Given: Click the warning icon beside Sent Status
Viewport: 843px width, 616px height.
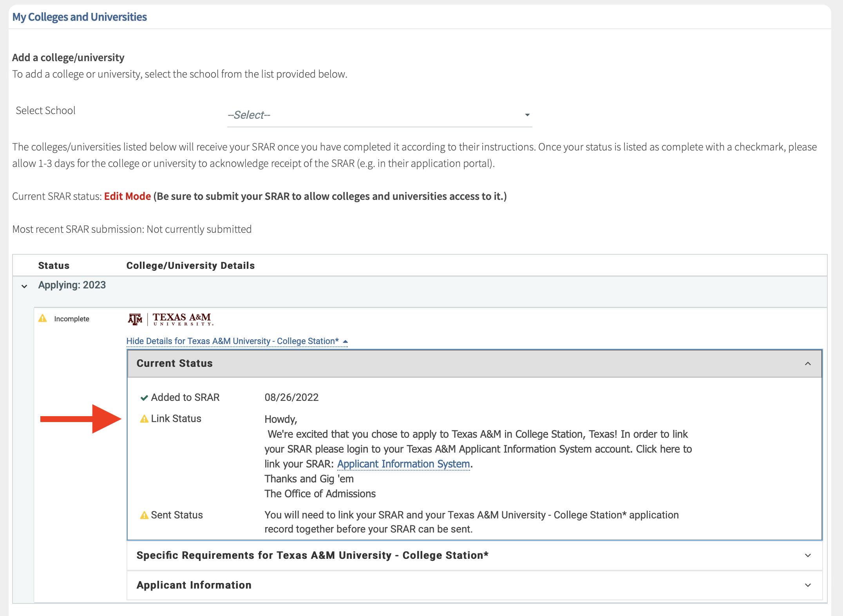Looking at the screenshot, I should (144, 515).
